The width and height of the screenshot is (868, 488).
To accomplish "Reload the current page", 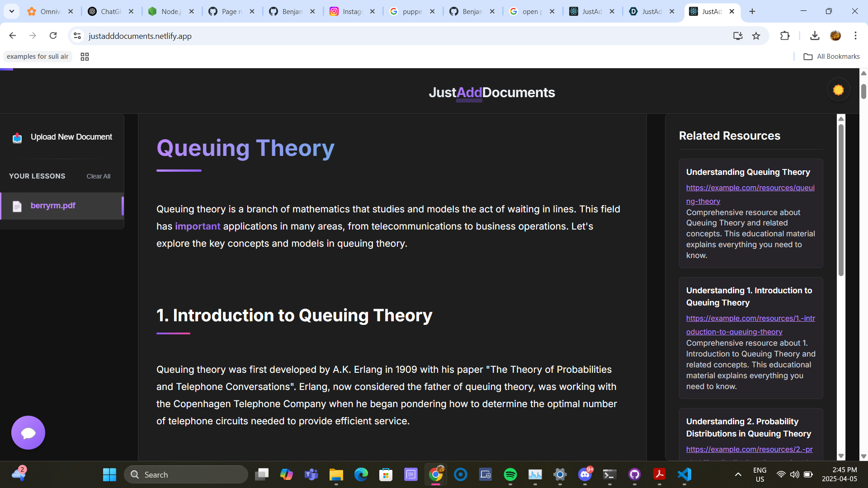I will coord(53,36).
